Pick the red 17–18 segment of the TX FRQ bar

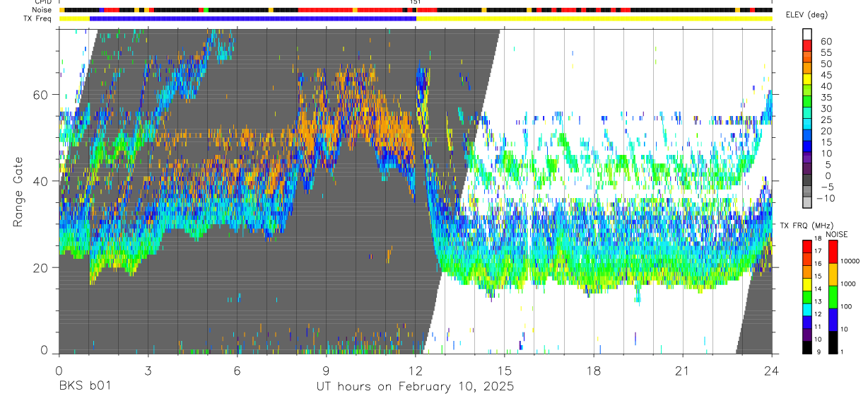click(807, 246)
